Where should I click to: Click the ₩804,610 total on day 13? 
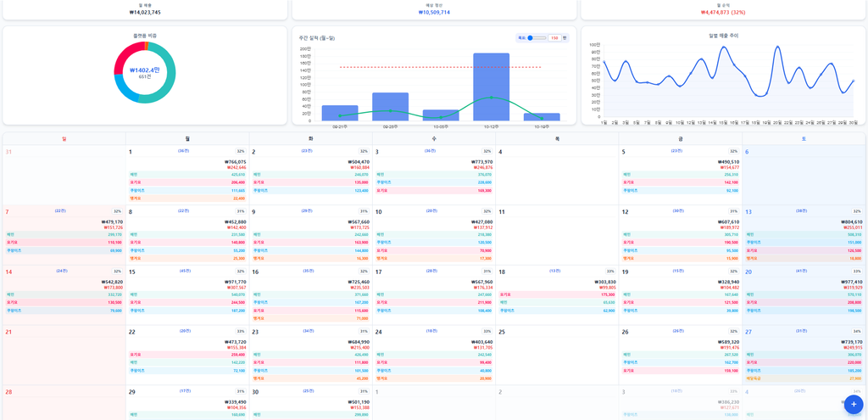click(x=851, y=222)
